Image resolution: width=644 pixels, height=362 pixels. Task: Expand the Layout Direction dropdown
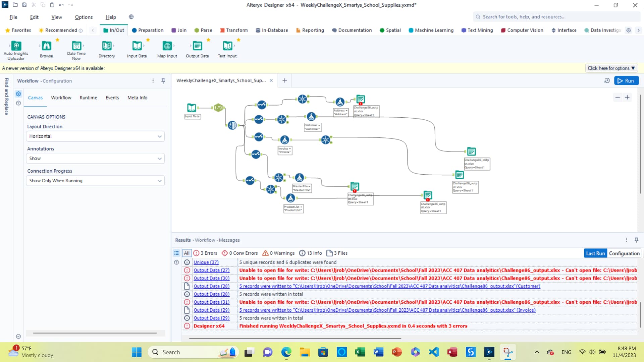pos(95,136)
